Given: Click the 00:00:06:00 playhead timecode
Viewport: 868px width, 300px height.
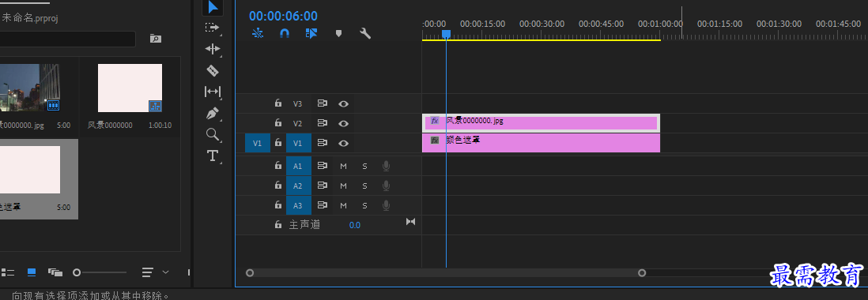Looking at the screenshot, I should (283, 16).
